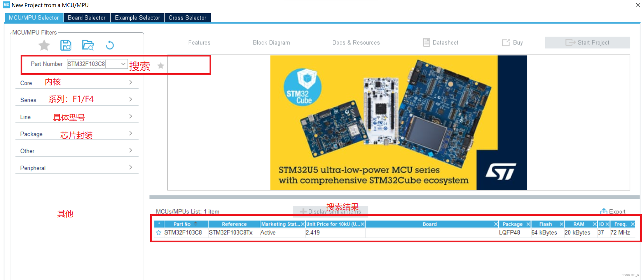Remove the Package column with its X
Screen dimensions: 644x280
tap(528, 224)
